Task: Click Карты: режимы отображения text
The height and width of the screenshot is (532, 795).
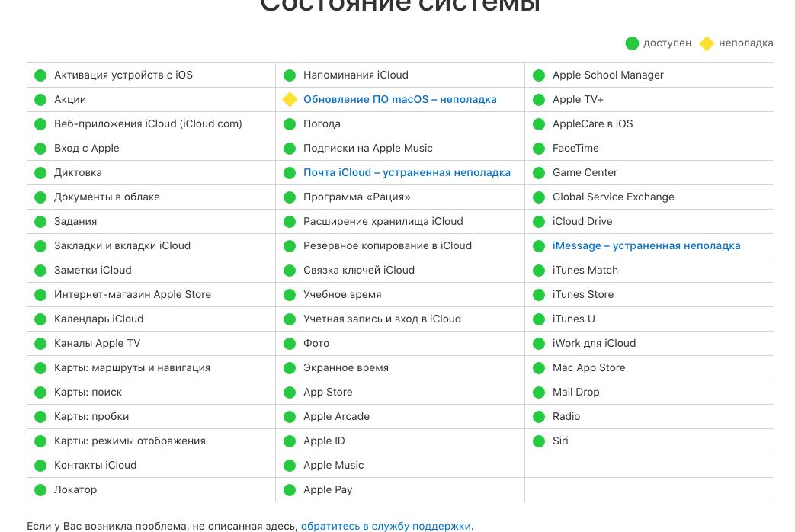Action: (130, 441)
